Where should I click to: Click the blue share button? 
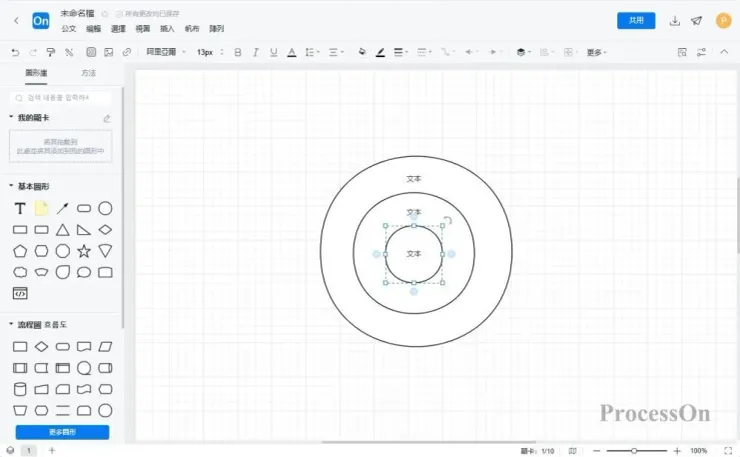(x=636, y=20)
